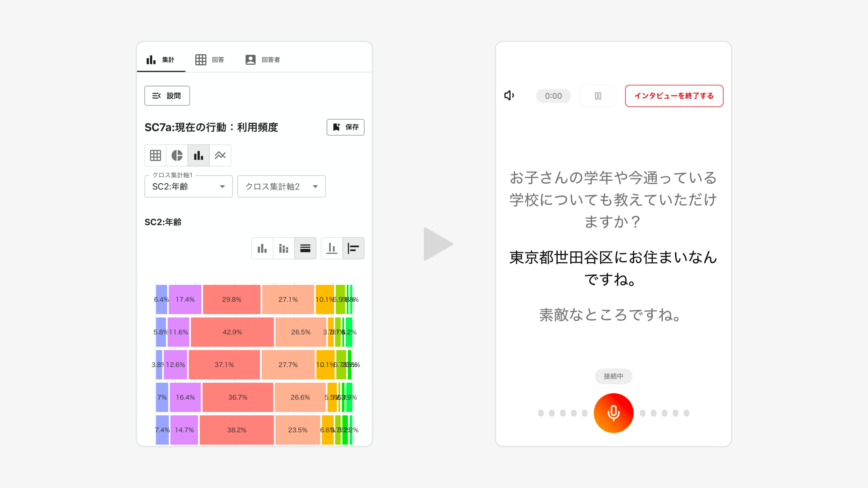868x488 pixels.
Task: Toggle 100% stacked bar layout
Action: click(305, 248)
